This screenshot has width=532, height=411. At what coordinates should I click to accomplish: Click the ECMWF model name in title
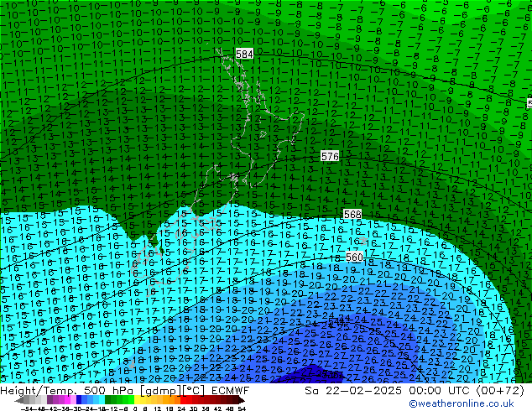coord(231,391)
